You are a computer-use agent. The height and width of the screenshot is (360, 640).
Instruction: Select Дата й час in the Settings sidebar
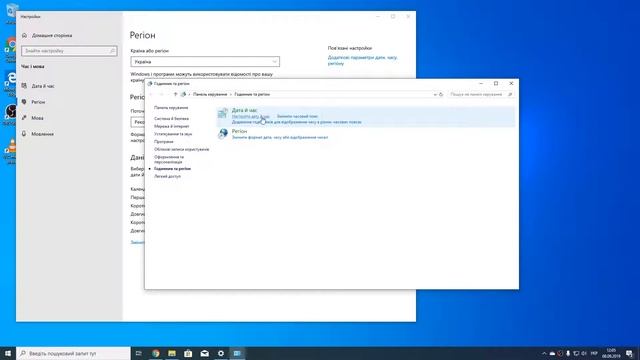coord(43,86)
